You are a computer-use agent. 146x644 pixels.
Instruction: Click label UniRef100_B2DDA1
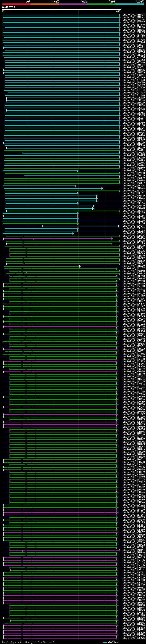(x=134, y=249)
